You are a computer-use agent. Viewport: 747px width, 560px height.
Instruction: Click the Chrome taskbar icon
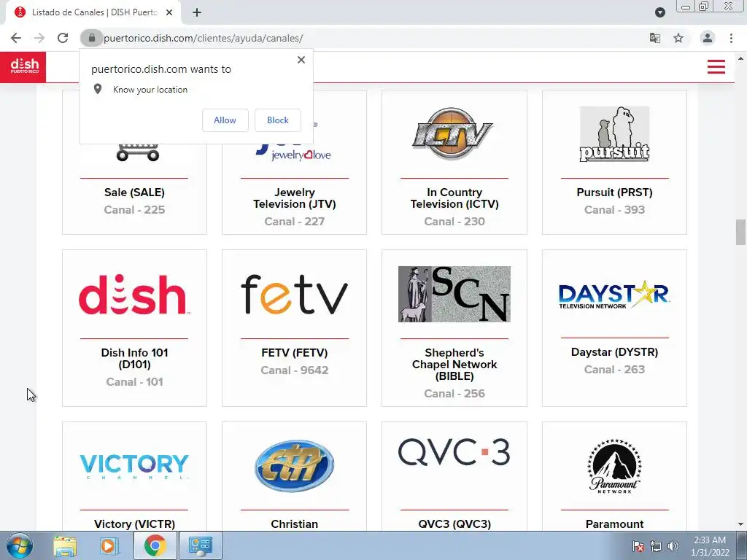click(x=155, y=545)
